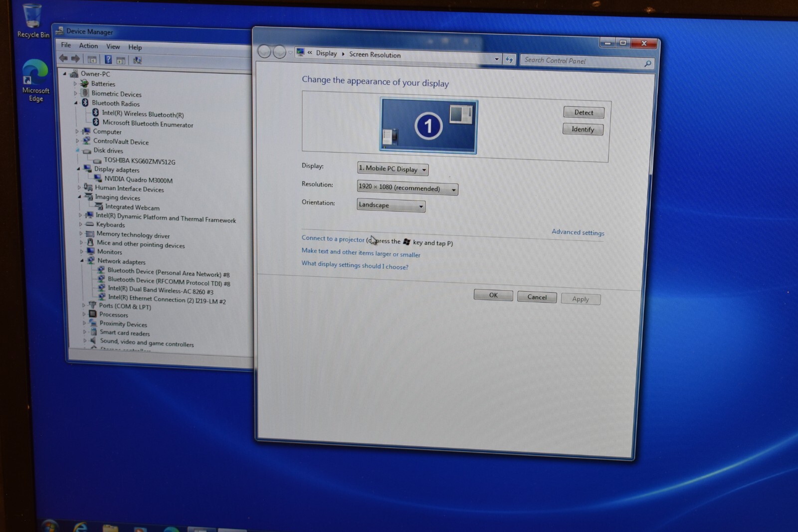798x532 pixels.
Task: Click Forward arrow in Device Manager toolbar
Action: pos(75,59)
